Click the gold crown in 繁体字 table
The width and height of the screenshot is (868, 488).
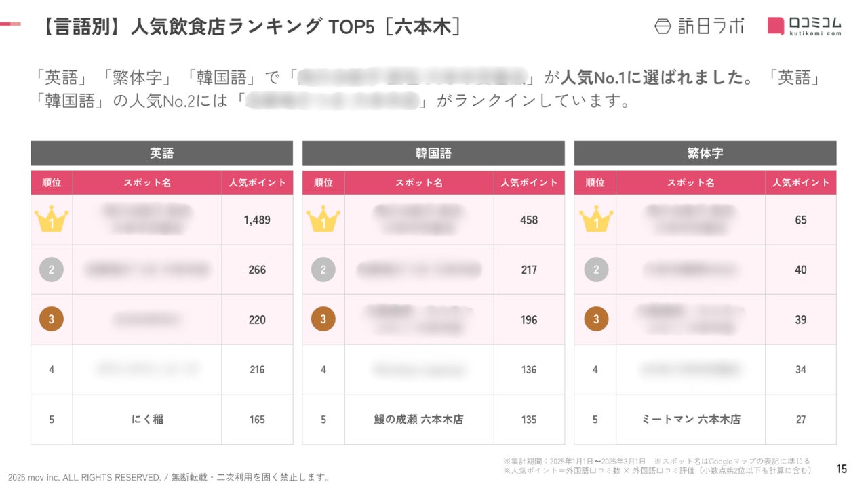pos(596,220)
